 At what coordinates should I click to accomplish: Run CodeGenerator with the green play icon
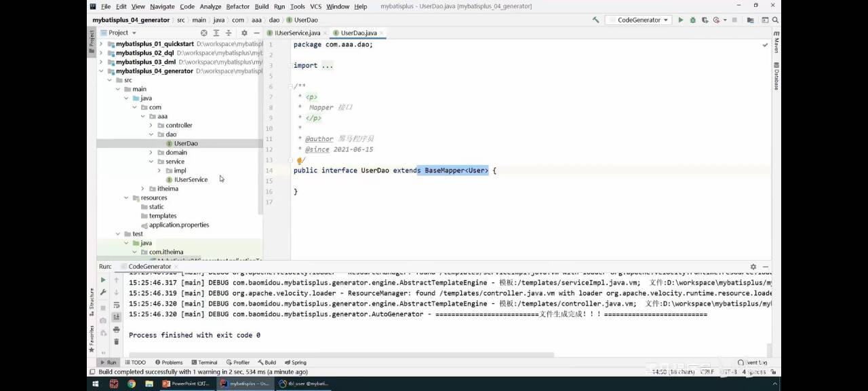pos(681,20)
